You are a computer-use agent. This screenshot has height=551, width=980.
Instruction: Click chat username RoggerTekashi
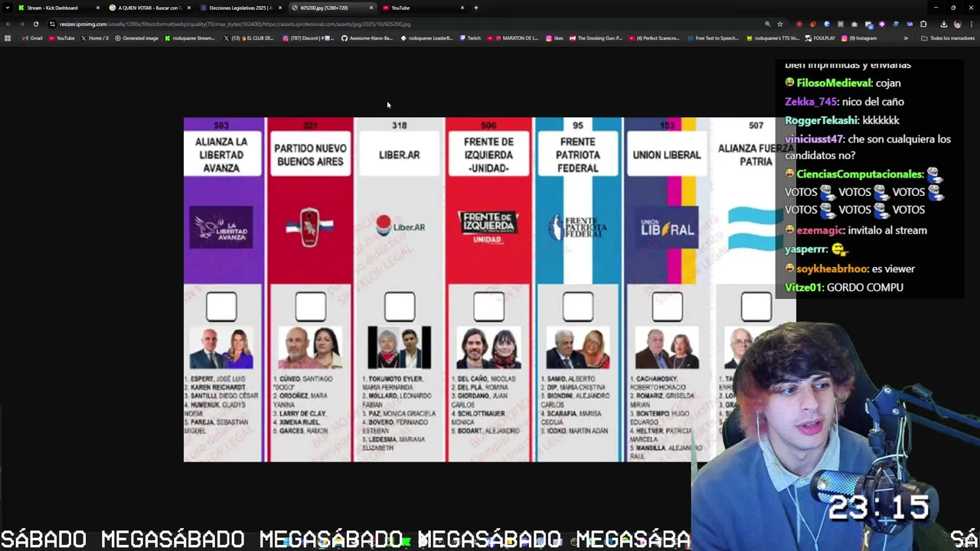822,120
